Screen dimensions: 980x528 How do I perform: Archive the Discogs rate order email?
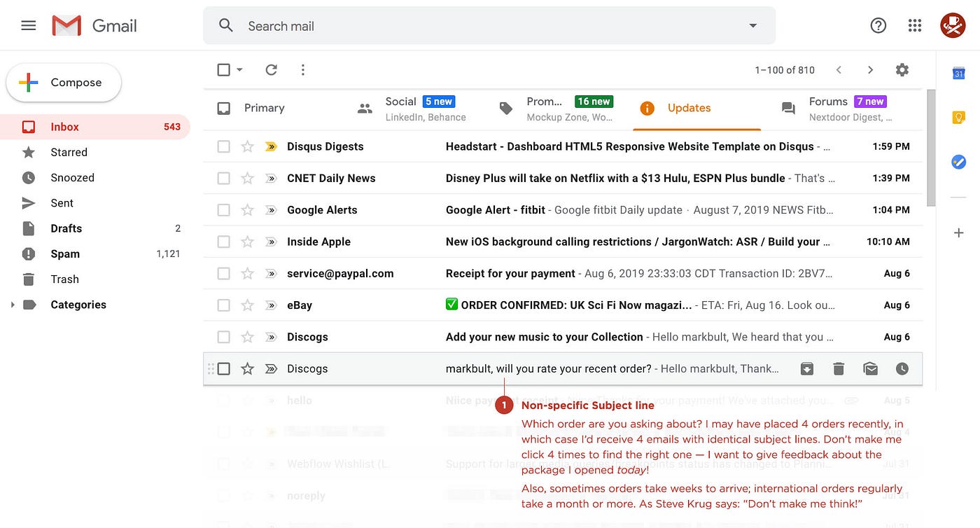click(807, 368)
